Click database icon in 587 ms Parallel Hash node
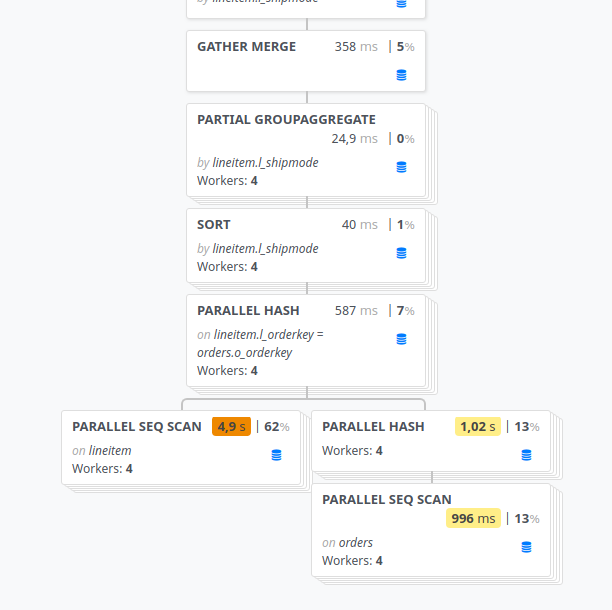The height and width of the screenshot is (610, 612). (401, 339)
